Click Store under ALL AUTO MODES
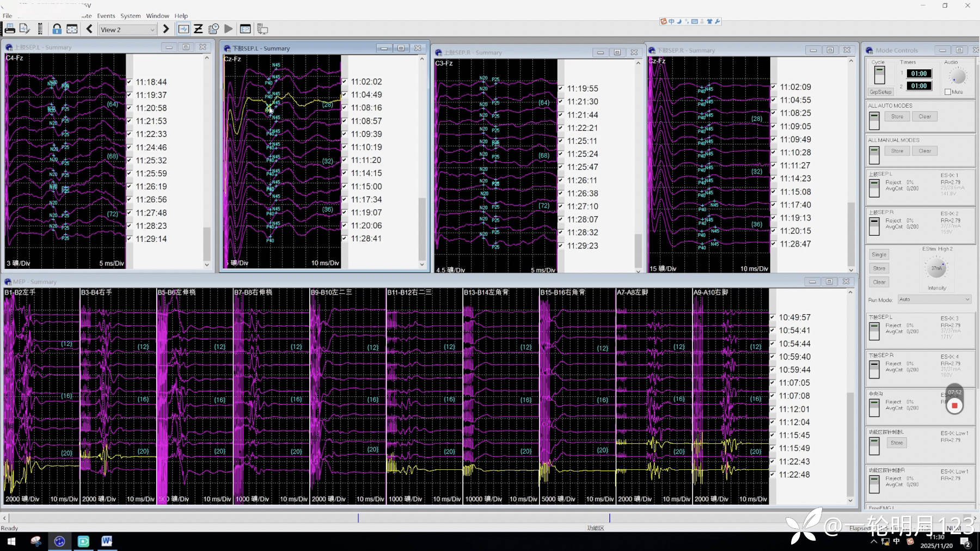This screenshot has width=980, height=551. tap(897, 117)
